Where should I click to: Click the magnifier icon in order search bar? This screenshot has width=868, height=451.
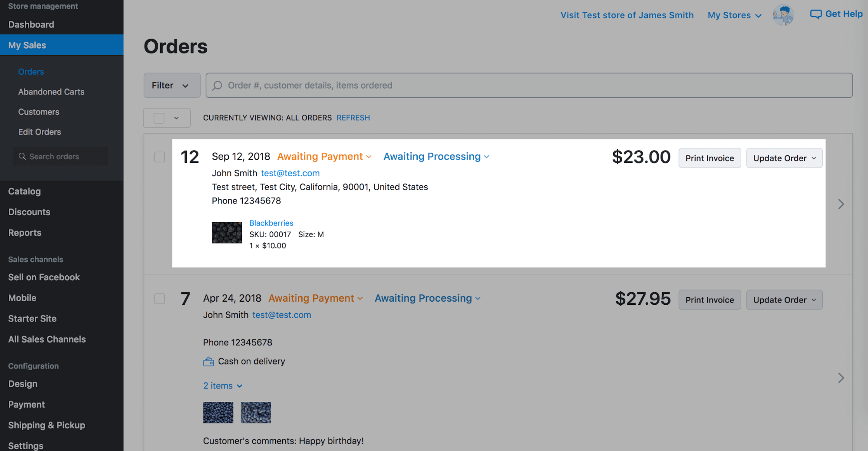click(218, 86)
